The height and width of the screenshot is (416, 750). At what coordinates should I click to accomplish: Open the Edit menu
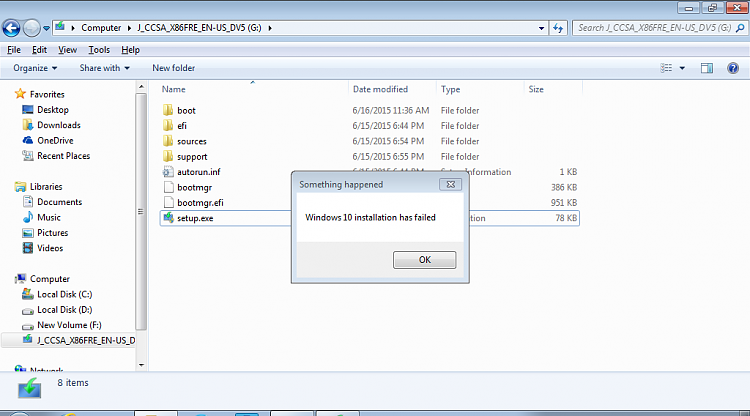(39, 50)
